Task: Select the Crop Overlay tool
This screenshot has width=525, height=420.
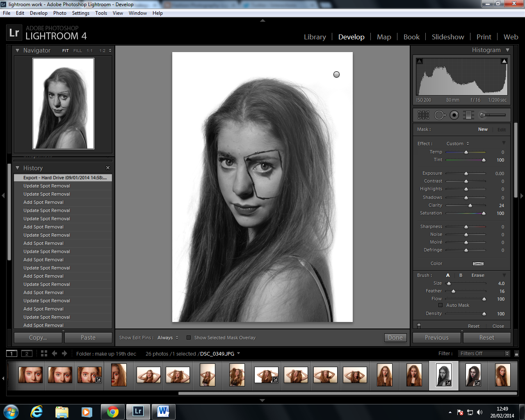Action: (423, 115)
